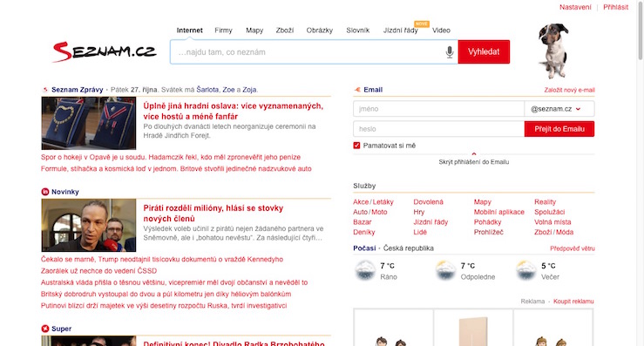Select the Mapy search tab
Viewport: 644px width, 346px height.
[x=254, y=31]
